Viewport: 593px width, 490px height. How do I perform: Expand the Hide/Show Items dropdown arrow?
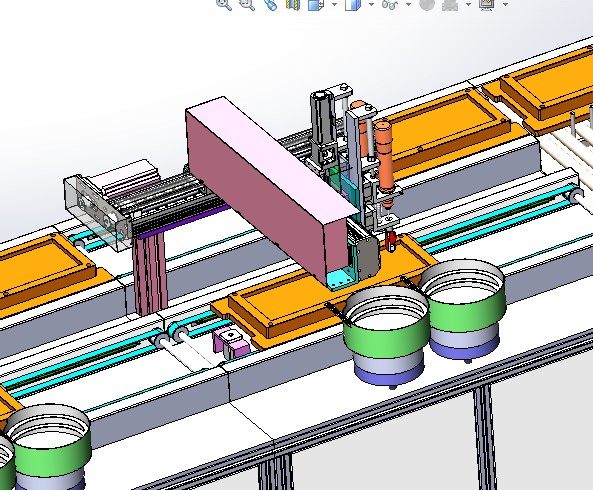(x=408, y=5)
